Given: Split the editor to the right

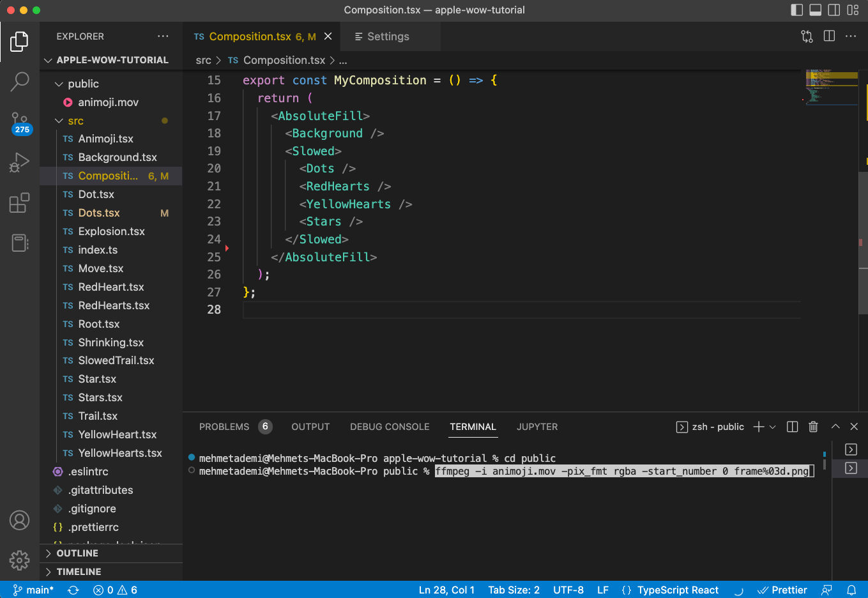Looking at the screenshot, I should 829,36.
